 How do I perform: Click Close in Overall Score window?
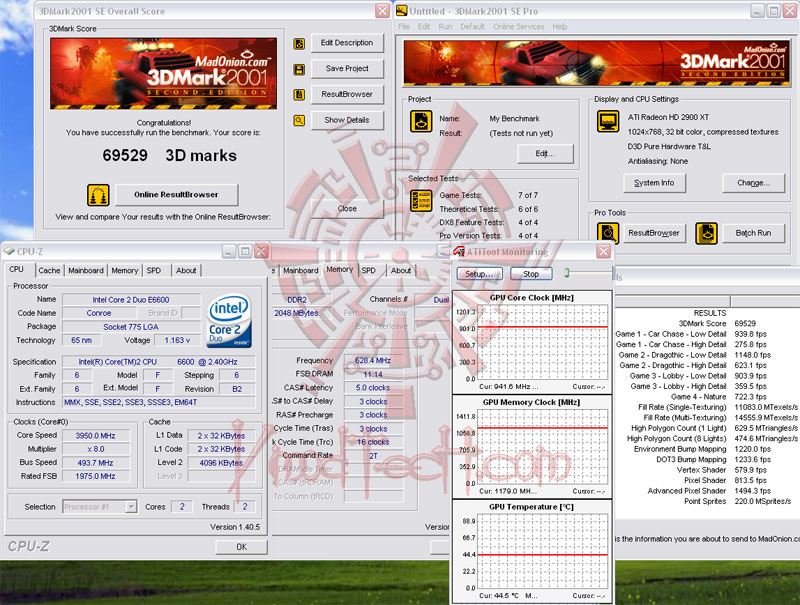[347, 209]
